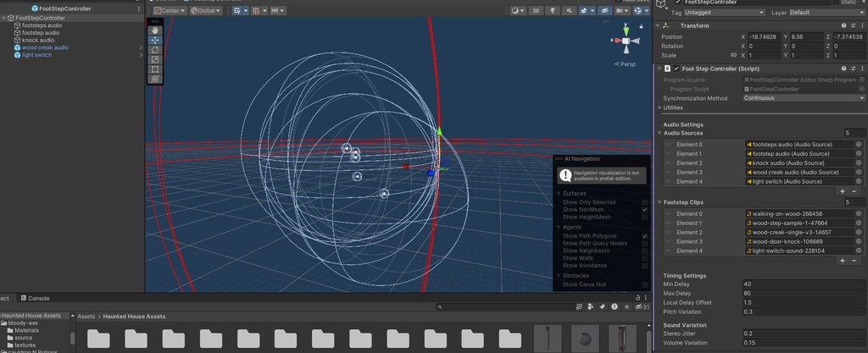
Task: Pick object for knock audio element
Action: (859, 163)
